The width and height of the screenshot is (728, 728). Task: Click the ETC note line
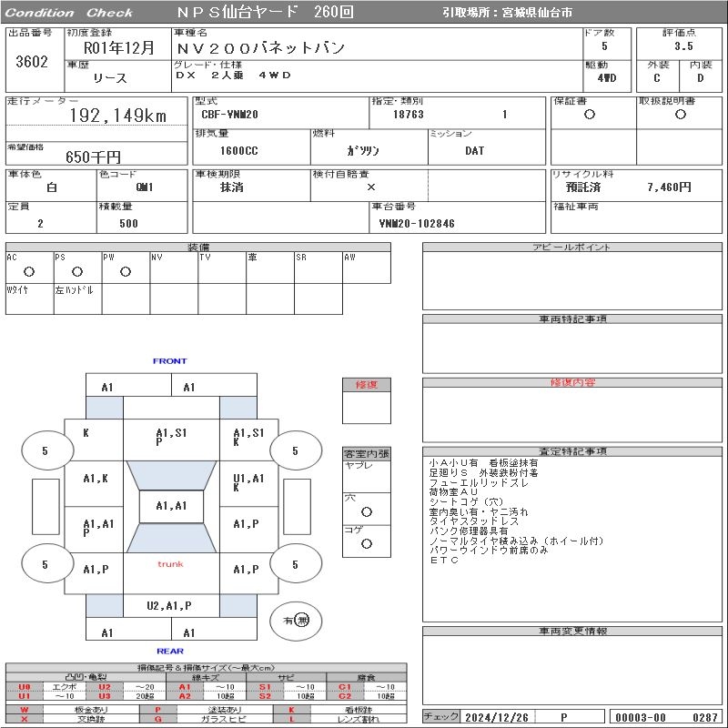point(444,560)
